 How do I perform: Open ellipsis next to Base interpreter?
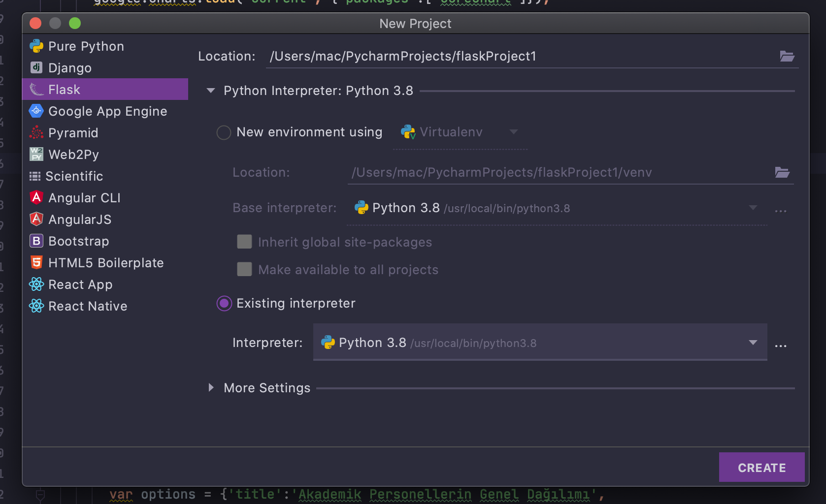781,211
